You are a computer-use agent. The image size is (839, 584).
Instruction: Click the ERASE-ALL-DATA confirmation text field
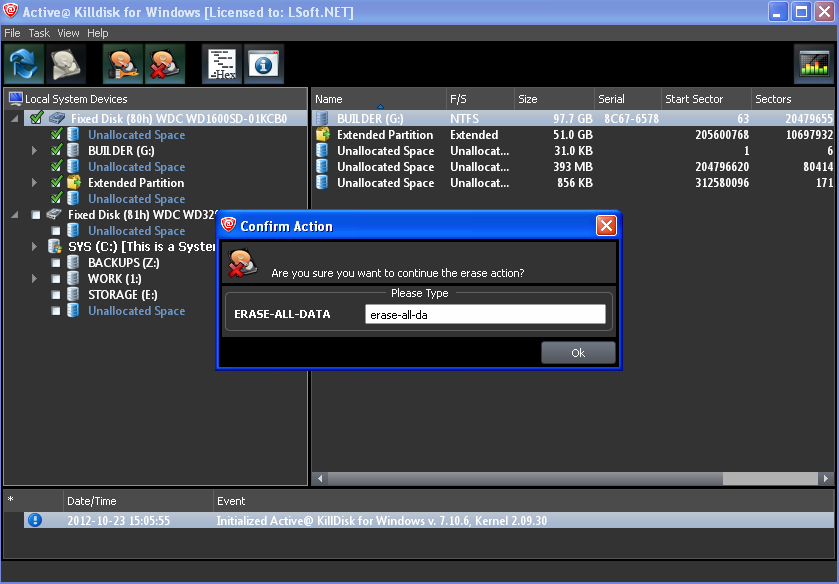[485, 314]
